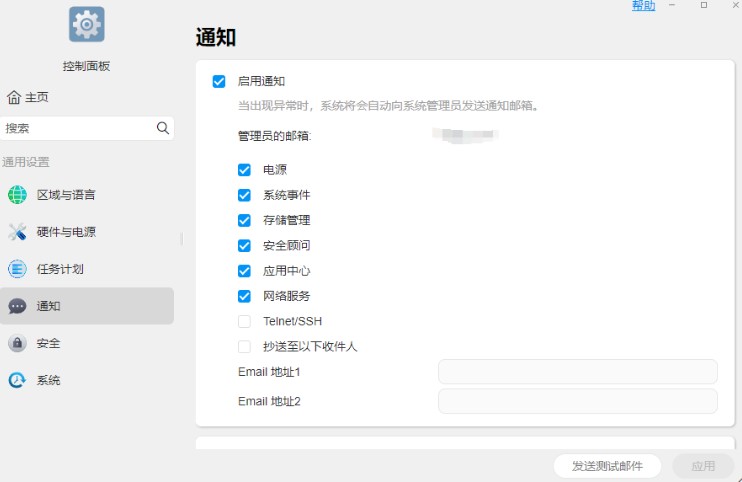Click the Email 地址2 input field
Image resolution: width=742 pixels, height=482 pixels.
578,401
